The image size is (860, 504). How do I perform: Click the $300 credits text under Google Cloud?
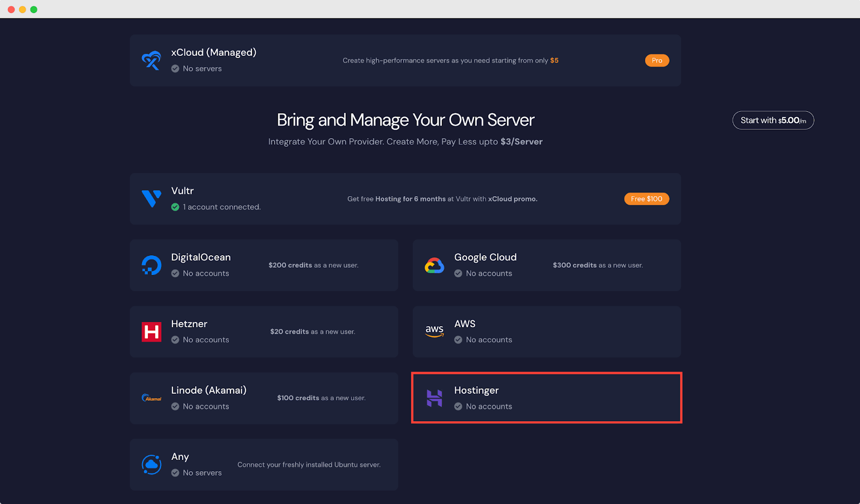pyautogui.click(x=574, y=265)
